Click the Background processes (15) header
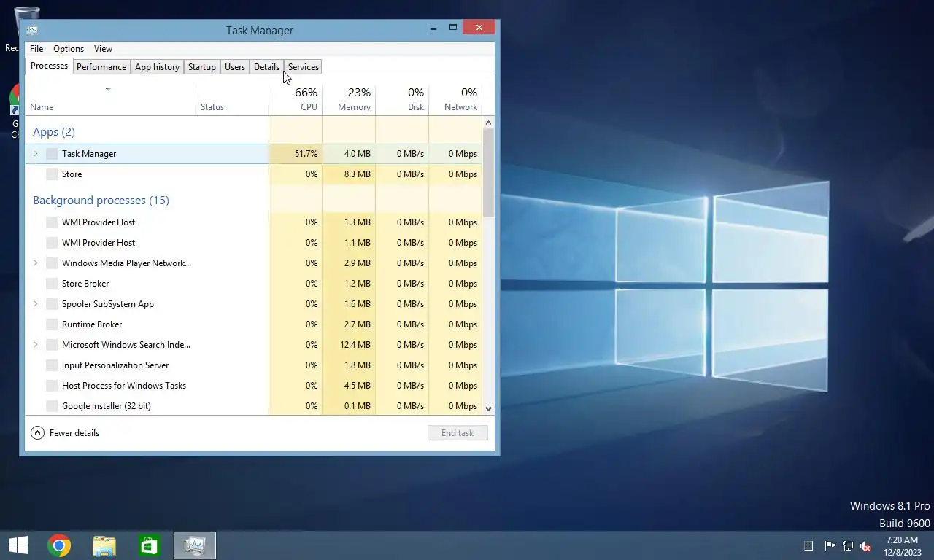934x560 pixels. point(101,201)
